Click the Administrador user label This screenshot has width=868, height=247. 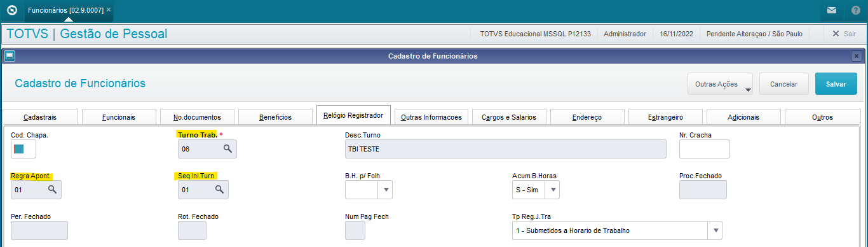coord(625,34)
